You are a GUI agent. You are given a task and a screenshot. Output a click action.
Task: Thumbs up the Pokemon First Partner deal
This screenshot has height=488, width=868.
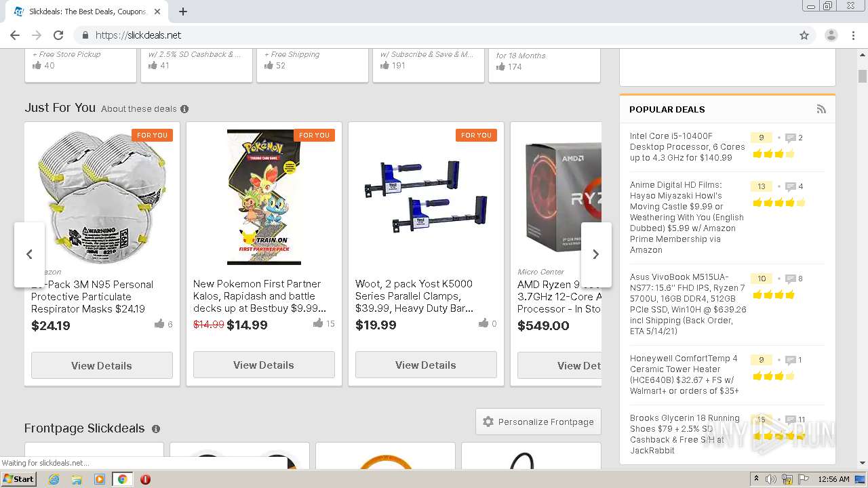coord(318,323)
